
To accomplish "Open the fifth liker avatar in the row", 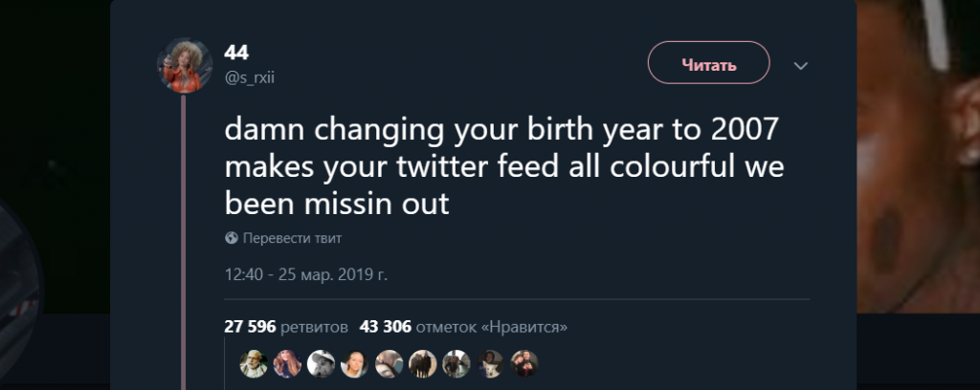I will [x=389, y=363].
